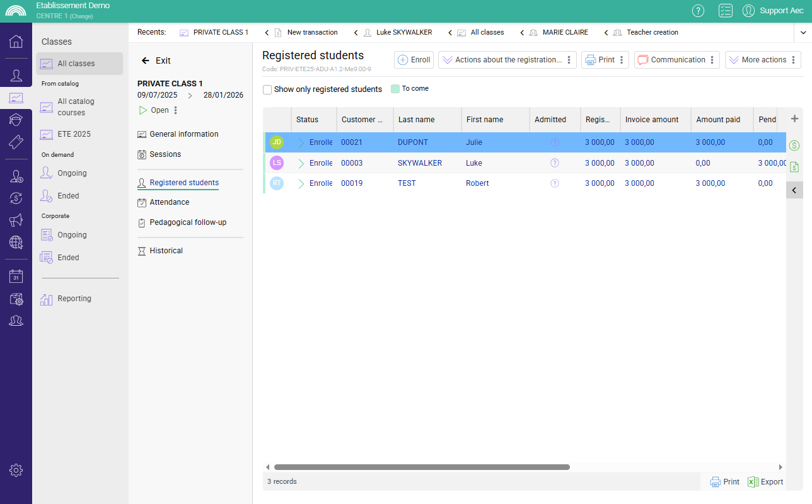This screenshot has height=504, width=812.
Task: Click the JD avatar for Julie Dupont
Action: [277, 142]
